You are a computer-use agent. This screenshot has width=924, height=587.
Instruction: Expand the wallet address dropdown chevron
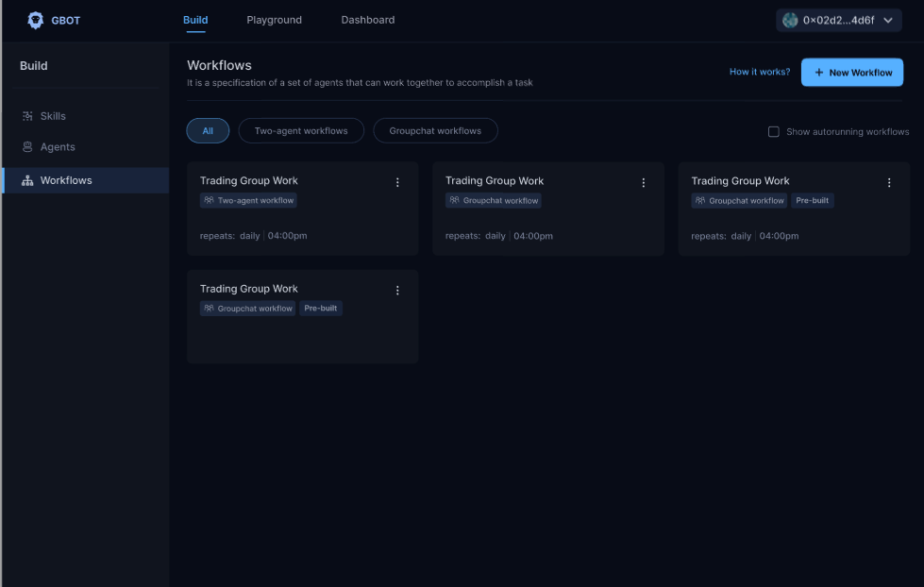tap(888, 20)
